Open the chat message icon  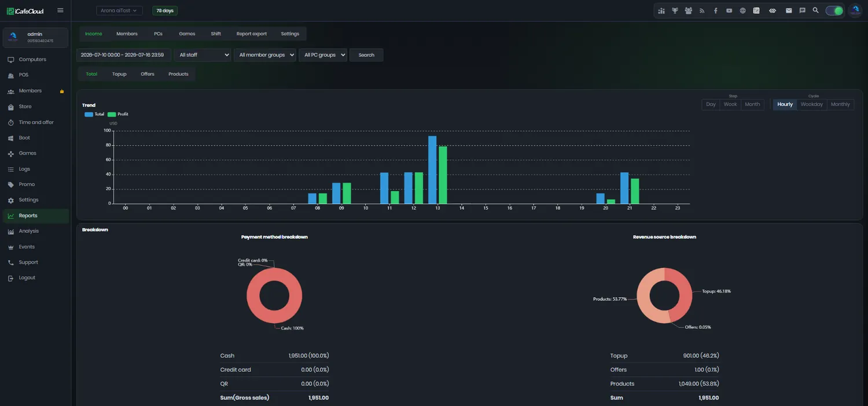point(802,10)
